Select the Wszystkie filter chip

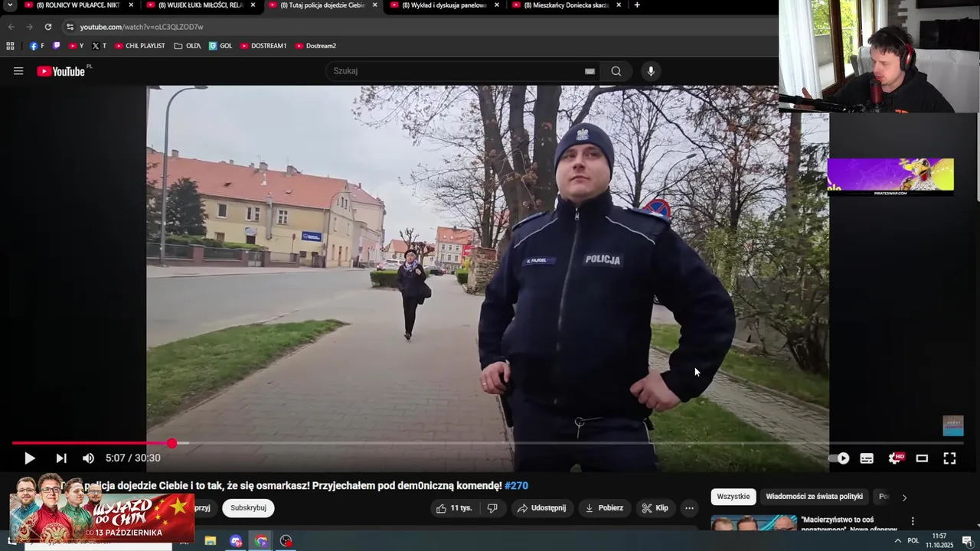(733, 497)
